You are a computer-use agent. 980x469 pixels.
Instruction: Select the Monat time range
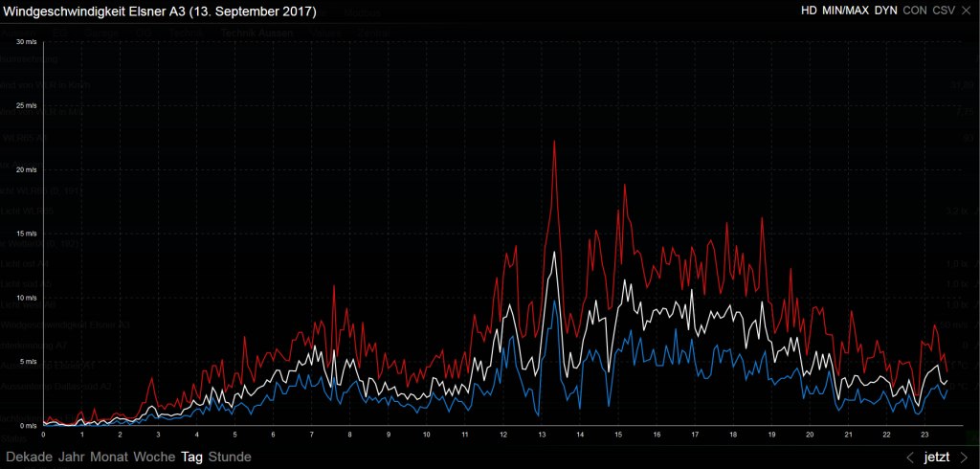(109, 458)
